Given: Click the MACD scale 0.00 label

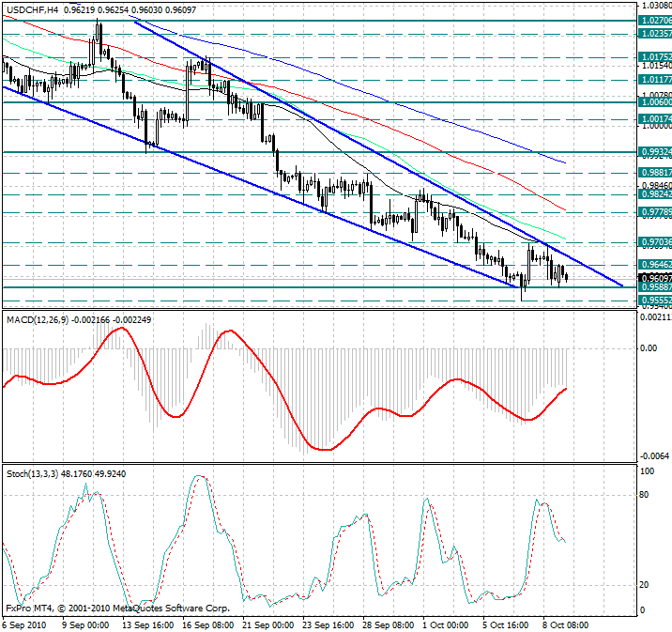Looking at the screenshot, I should click(x=649, y=348).
